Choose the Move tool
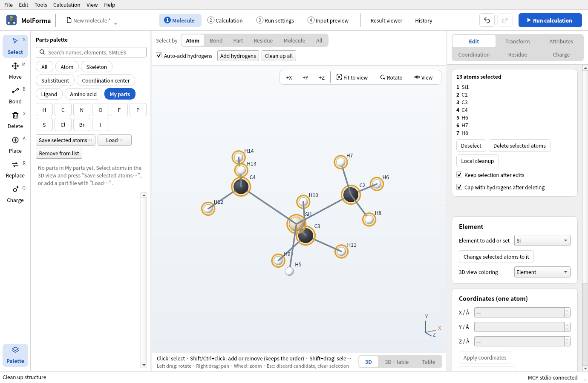This screenshot has width=588, height=383. (15, 71)
